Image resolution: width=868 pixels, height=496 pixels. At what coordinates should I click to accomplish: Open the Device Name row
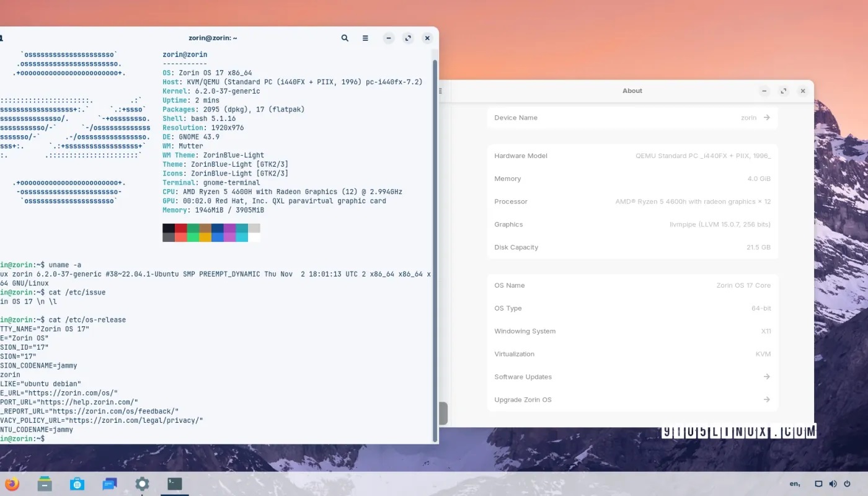pos(632,117)
